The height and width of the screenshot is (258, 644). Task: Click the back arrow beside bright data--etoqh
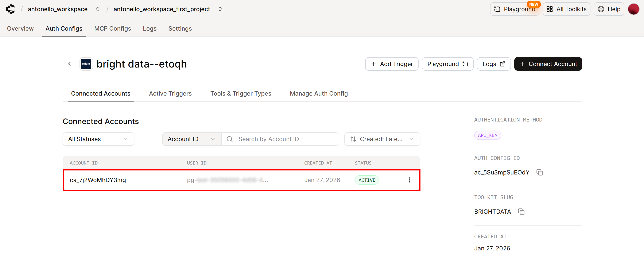pyautogui.click(x=69, y=64)
